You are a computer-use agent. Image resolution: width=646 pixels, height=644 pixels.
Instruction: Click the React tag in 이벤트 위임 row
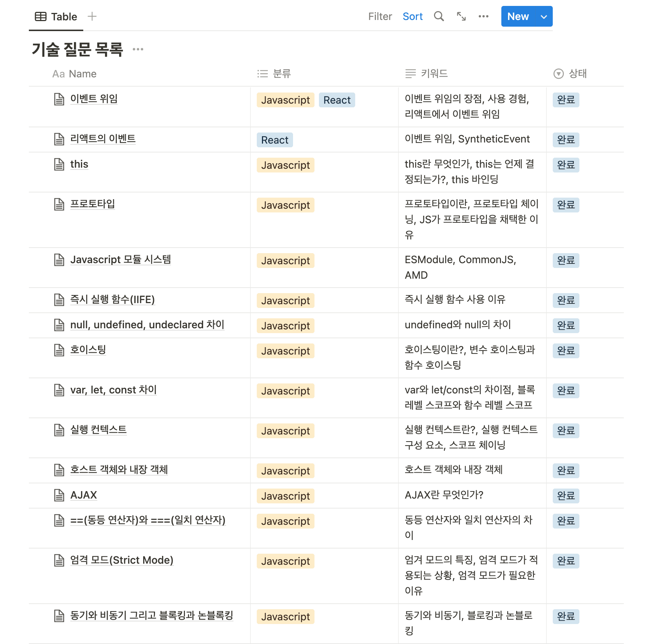click(x=337, y=100)
